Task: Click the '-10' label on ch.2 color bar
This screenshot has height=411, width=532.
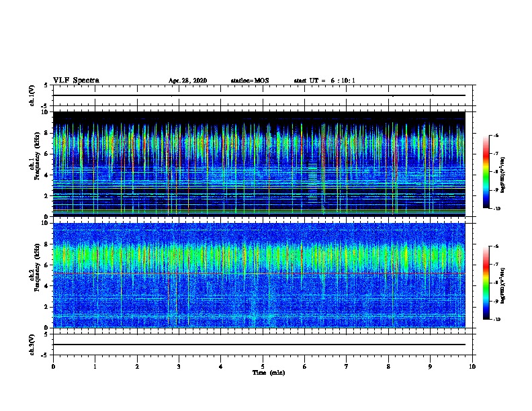Action: pyautogui.click(x=496, y=320)
